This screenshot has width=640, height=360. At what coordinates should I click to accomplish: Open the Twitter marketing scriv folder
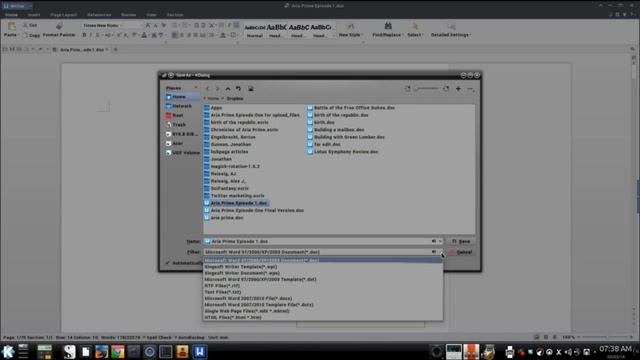click(x=234, y=196)
